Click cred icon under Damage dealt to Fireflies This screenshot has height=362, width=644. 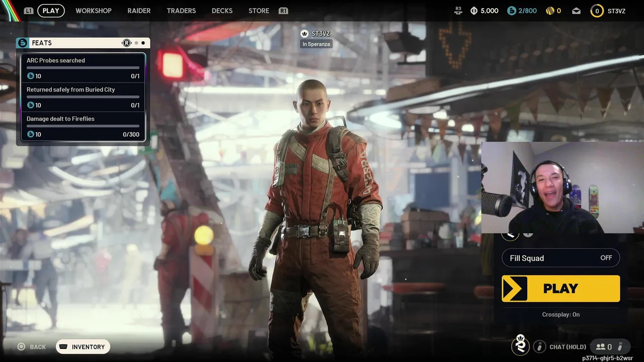click(x=30, y=134)
